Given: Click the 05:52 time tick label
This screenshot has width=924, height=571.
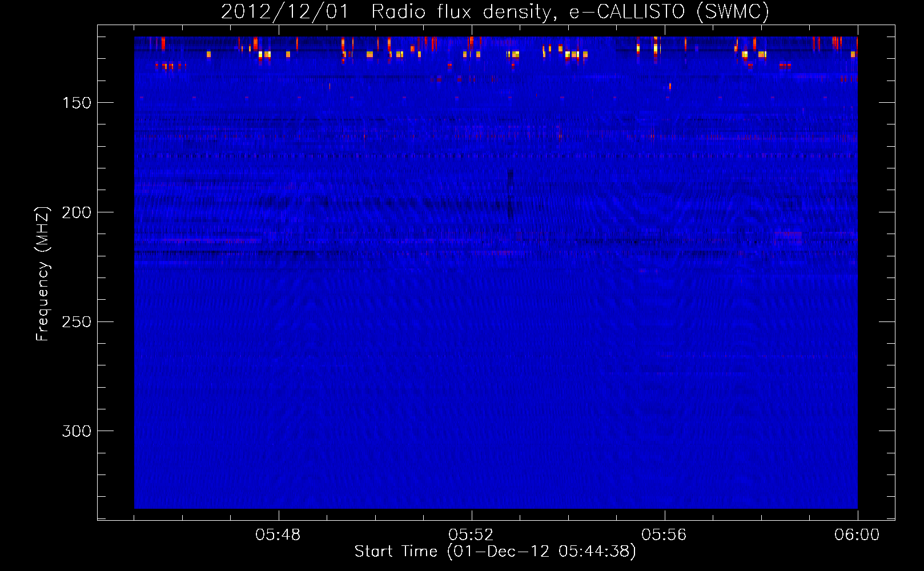Looking at the screenshot, I should (471, 535).
